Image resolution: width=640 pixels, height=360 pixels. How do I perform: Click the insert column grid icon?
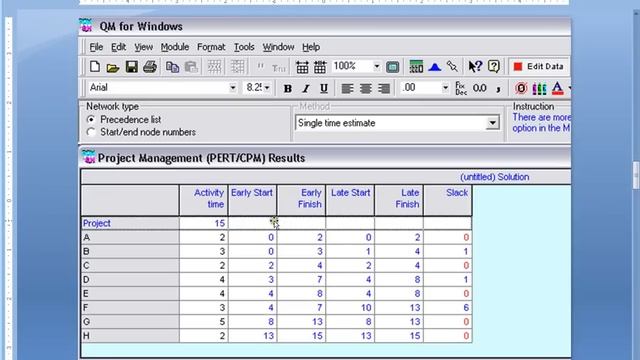[237, 67]
